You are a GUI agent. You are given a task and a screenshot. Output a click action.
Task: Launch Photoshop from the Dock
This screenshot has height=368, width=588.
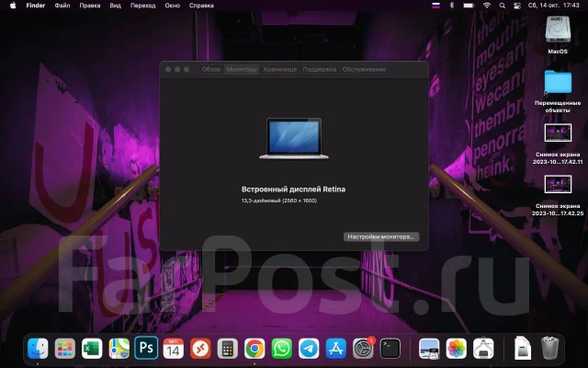point(146,349)
